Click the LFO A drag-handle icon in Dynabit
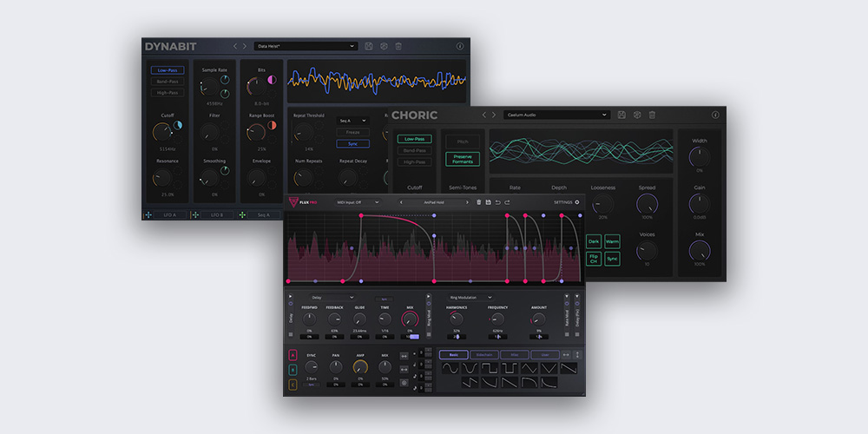The height and width of the screenshot is (434, 868). [149, 214]
